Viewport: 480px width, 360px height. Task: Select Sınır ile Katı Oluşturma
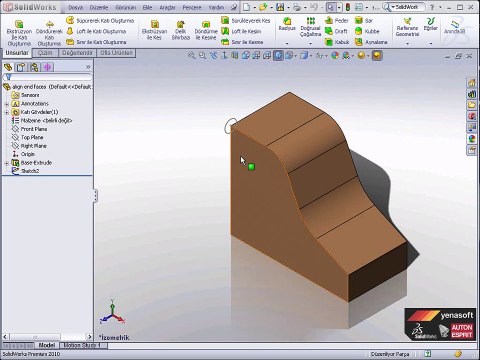[96, 42]
